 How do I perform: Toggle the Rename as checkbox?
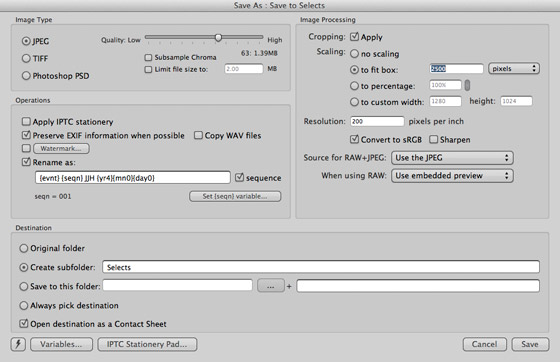tap(26, 162)
